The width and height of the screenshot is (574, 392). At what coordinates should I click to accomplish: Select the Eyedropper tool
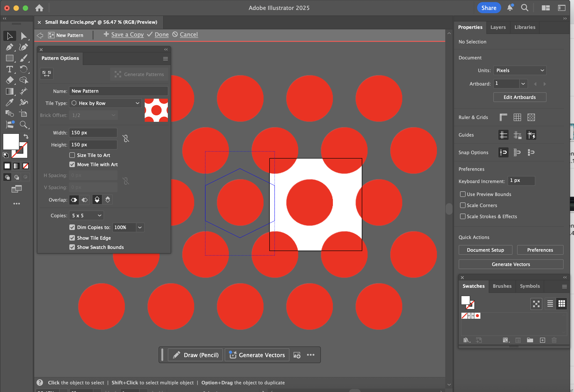coord(9,102)
